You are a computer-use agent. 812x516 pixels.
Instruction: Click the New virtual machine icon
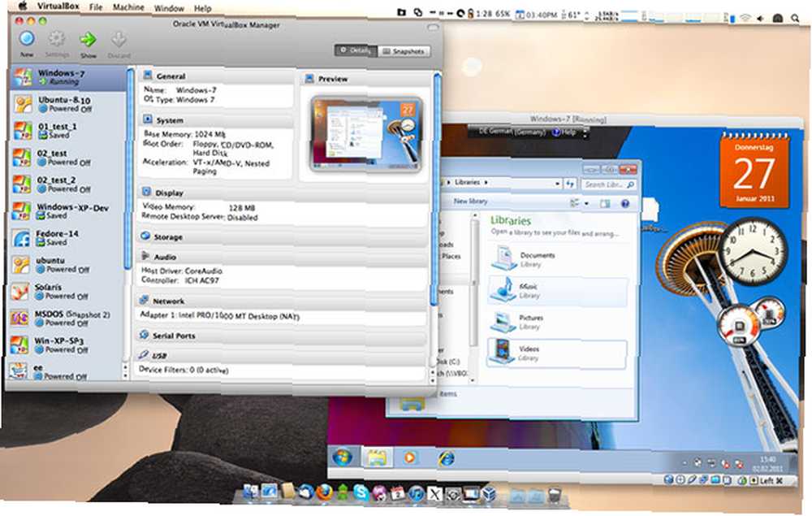[x=27, y=39]
